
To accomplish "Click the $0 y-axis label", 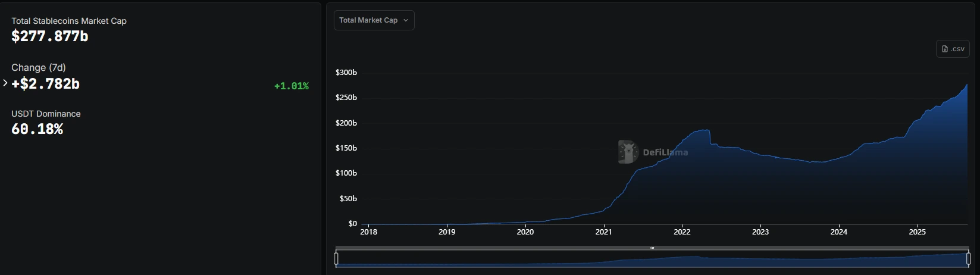I will pyautogui.click(x=353, y=224).
